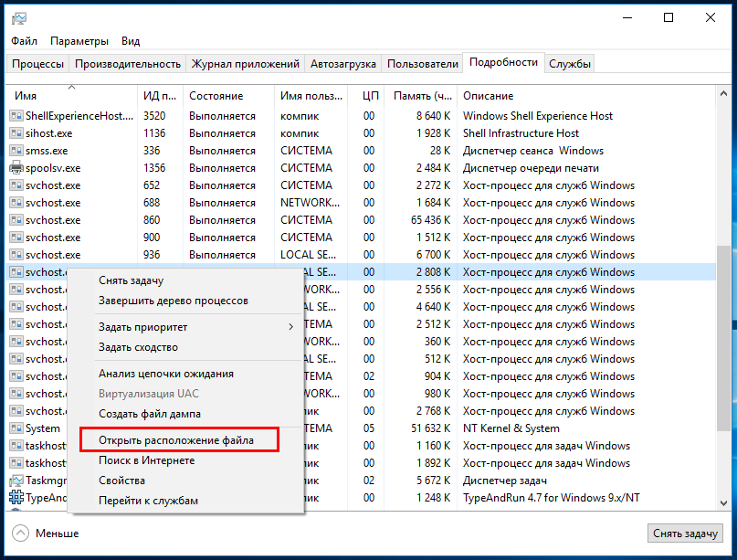Click the svchost.exe PID 860 icon
The width and height of the screenshot is (737, 560).
[16, 220]
